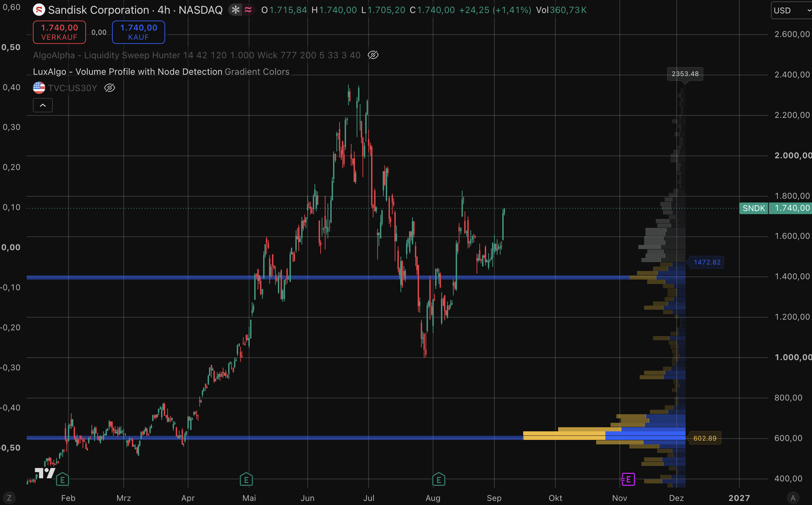Image resolution: width=812 pixels, height=505 pixels.
Task: Click the 2027 label on the time axis
Action: pyautogui.click(x=739, y=498)
